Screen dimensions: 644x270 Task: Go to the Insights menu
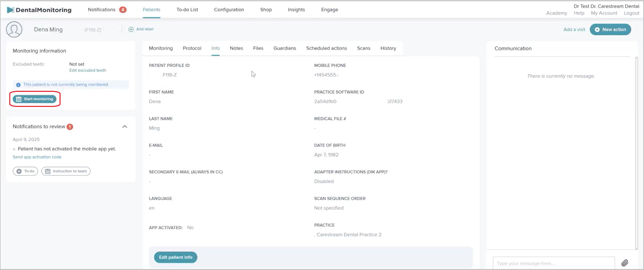pos(296,10)
